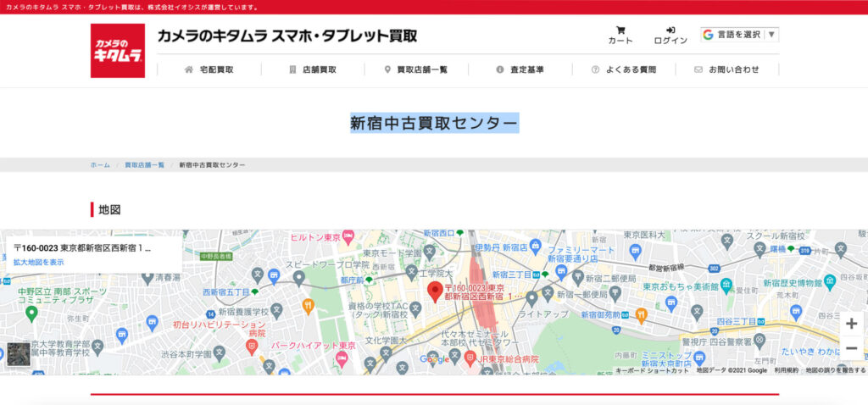Open 買取店舗一覧 in the navigation bar
868x405 pixels.
(x=416, y=69)
